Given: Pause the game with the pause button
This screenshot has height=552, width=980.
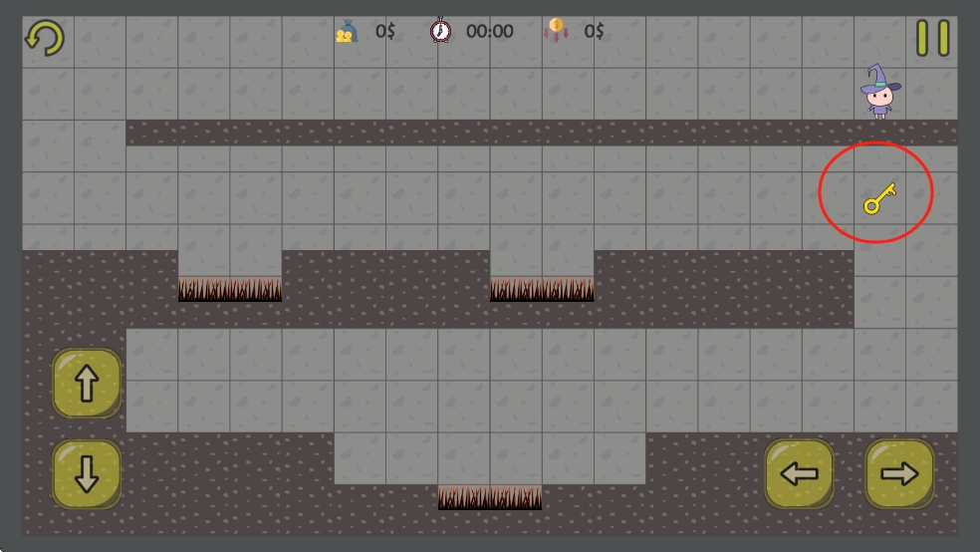Looking at the screenshot, I should pos(932,38).
